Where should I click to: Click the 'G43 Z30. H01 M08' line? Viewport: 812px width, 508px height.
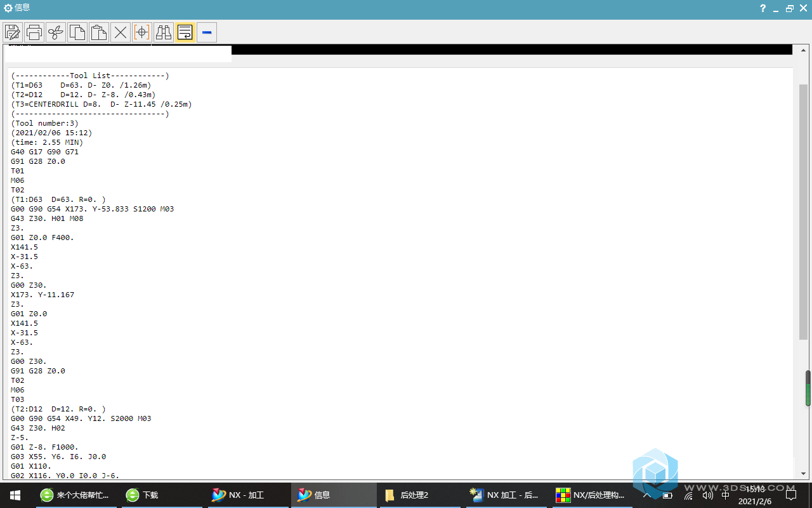coord(47,218)
